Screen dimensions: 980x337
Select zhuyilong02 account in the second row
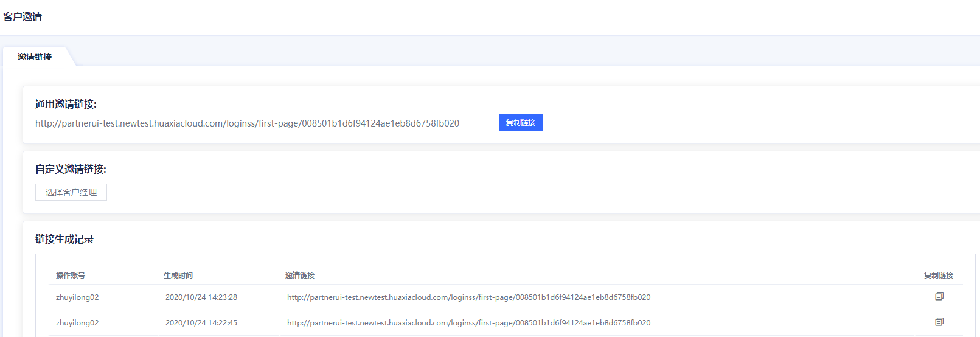click(77, 323)
